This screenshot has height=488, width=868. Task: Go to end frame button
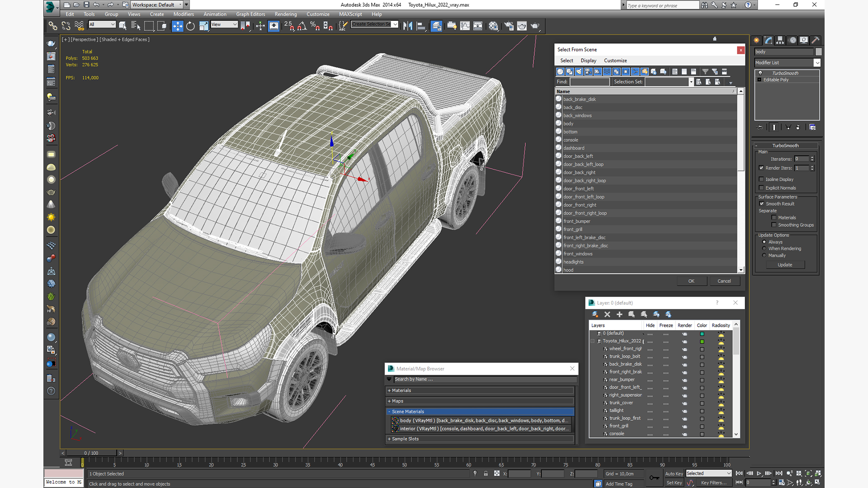[x=779, y=473]
